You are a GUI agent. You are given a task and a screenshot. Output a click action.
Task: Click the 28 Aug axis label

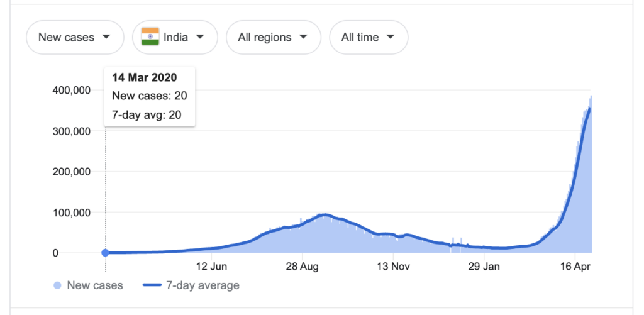tap(302, 267)
